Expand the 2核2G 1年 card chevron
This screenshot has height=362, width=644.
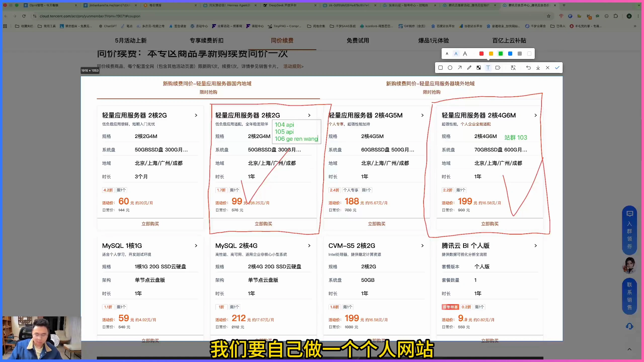pyautogui.click(x=309, y=115)
